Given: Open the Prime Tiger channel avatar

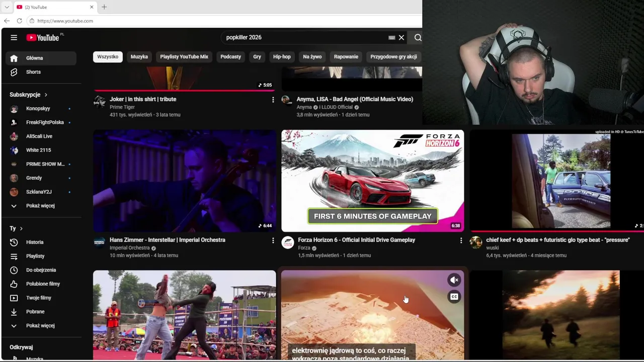Looking at the screenshot, I should click(100, 102).
